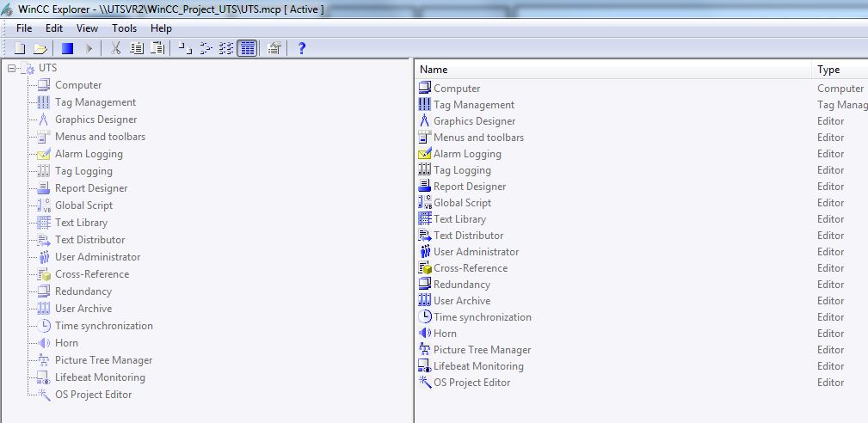868x423 pixels.
Task: Click the Copy toolbar icon
Action: pos(136,49)
